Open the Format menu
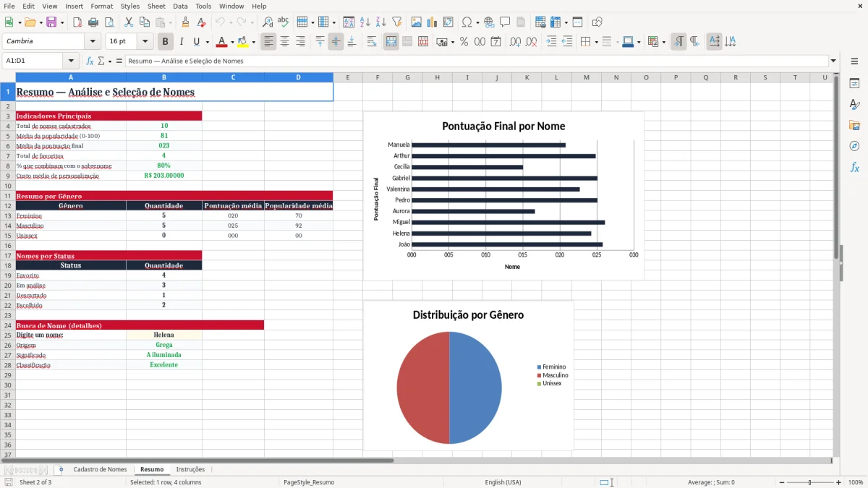The width and height of the screenshot is (868, 488). 101,6
